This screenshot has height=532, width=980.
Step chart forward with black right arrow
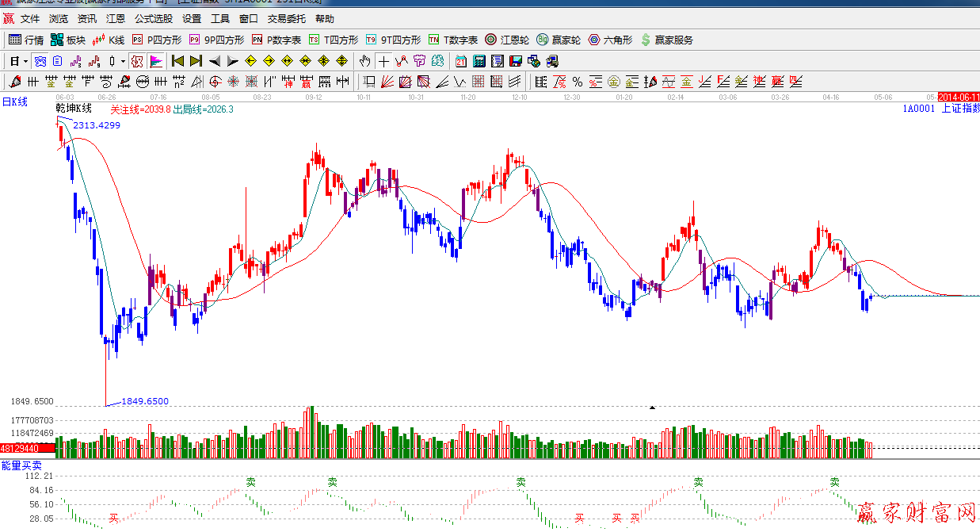click(x=232, y=61)
